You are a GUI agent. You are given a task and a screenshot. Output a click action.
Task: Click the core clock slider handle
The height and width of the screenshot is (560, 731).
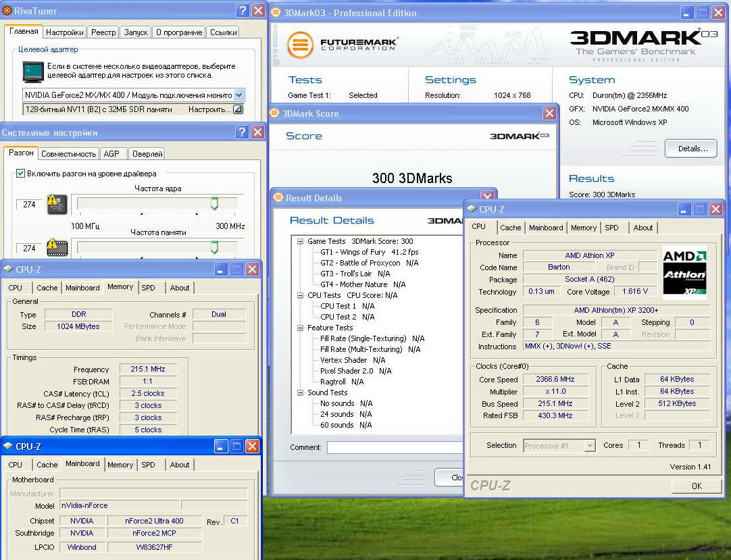click(214, 203)
